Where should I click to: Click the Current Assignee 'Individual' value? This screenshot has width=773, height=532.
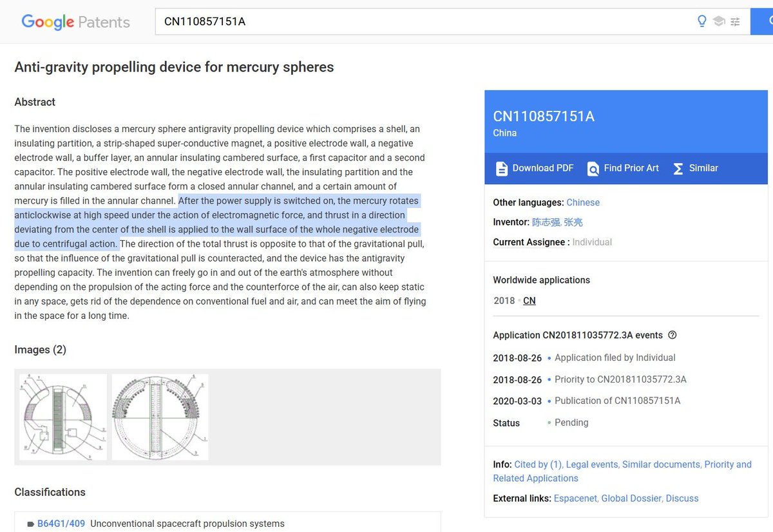coord(592,242)
